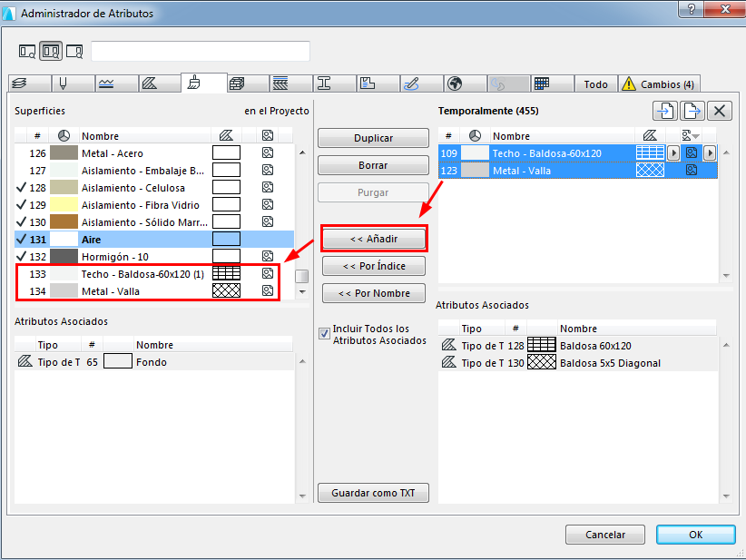Open the Building Materials tab icon

tap(237, 84)
